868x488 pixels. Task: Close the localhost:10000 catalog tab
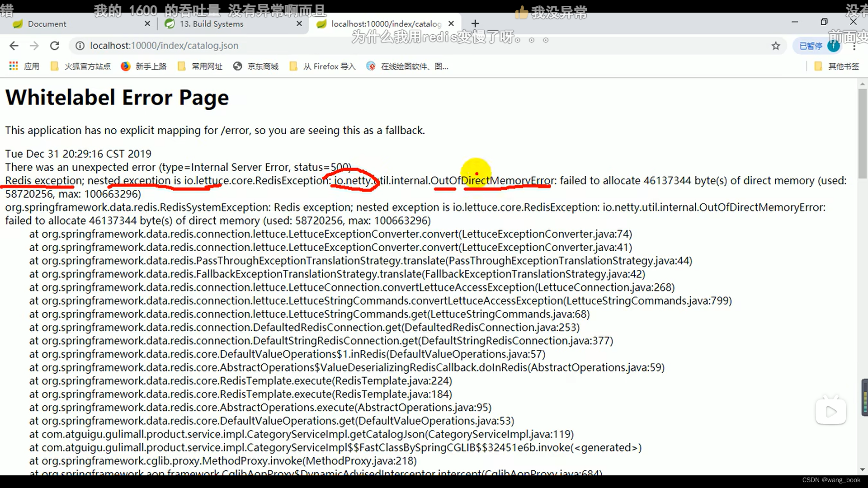[451, 23]
